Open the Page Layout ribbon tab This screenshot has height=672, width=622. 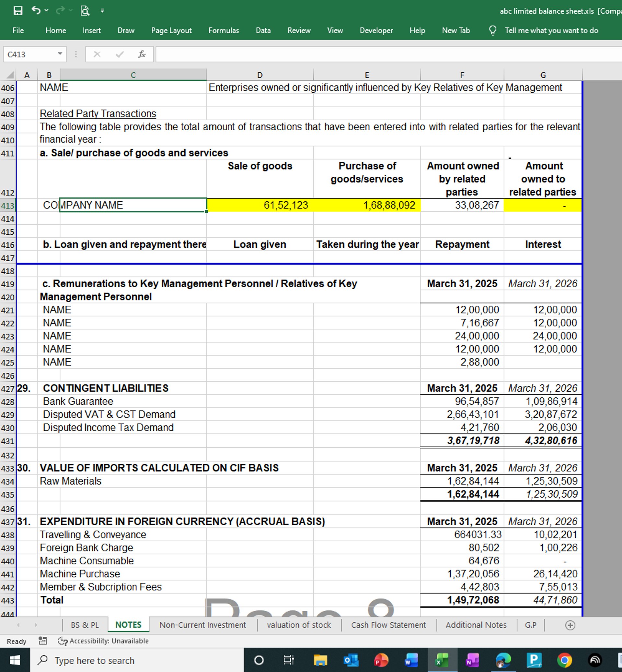(x=171, y=30)
